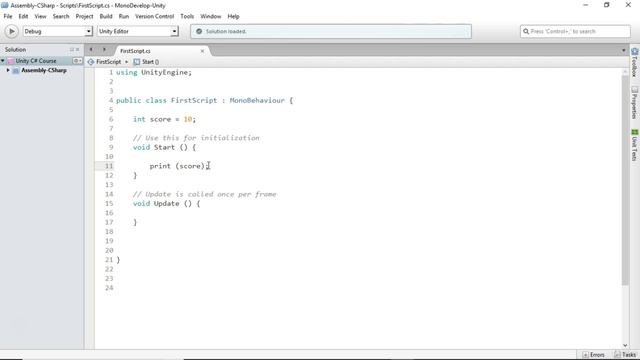This screenshot has height=360, width=640.
Task: Select the Assembly-CSharp project item
Action: click(x=44, y=70)
